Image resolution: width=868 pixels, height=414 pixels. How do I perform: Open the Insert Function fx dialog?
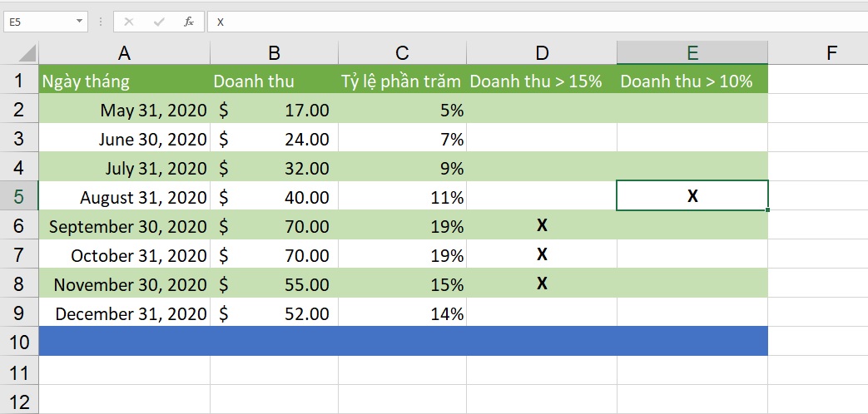click(x=189, y=22)
